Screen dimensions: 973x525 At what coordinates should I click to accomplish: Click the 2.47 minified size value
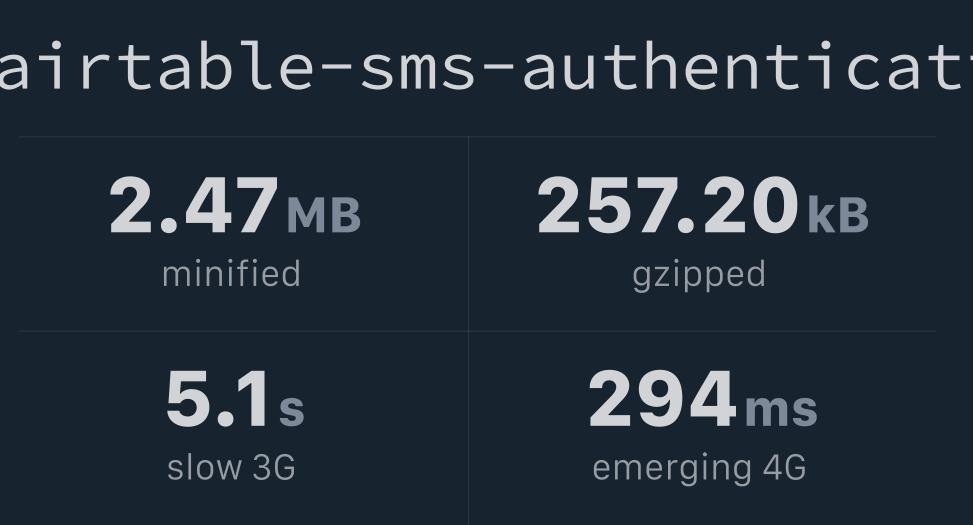click(194, 207)
